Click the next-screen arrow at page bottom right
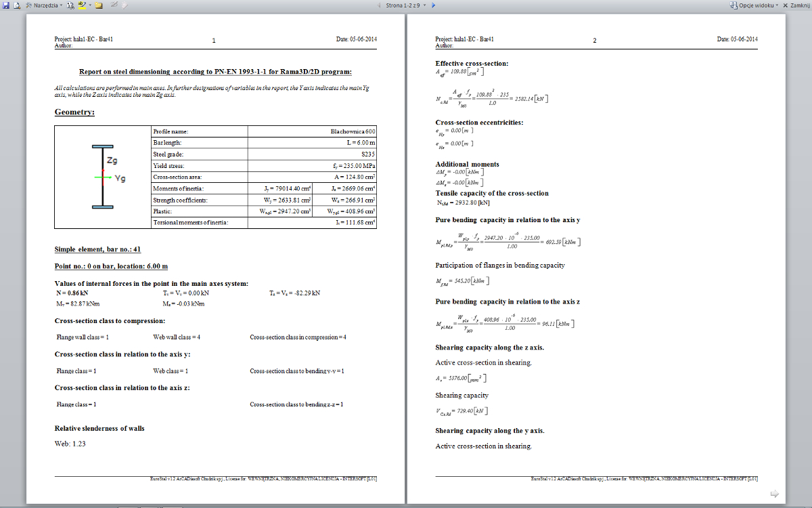Viewport: 812px width, 508px height. point(775,493)
